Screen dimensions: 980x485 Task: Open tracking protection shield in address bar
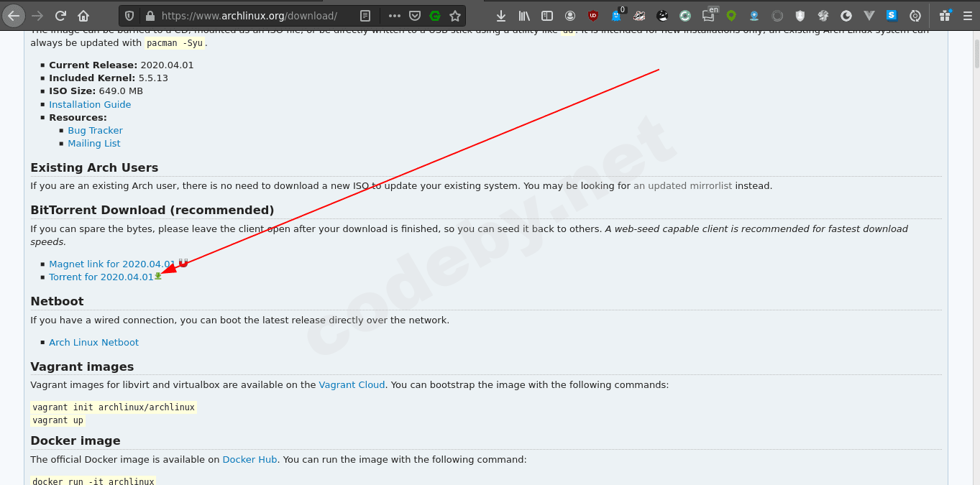pyautogui.click(x=129, y=15)
